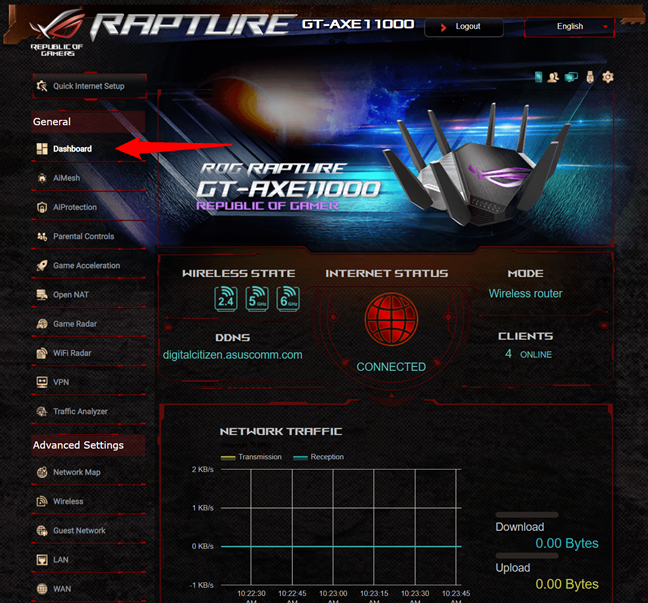Click the Reception legend entry
Screen dimensions: 648x603
[318, 457]
